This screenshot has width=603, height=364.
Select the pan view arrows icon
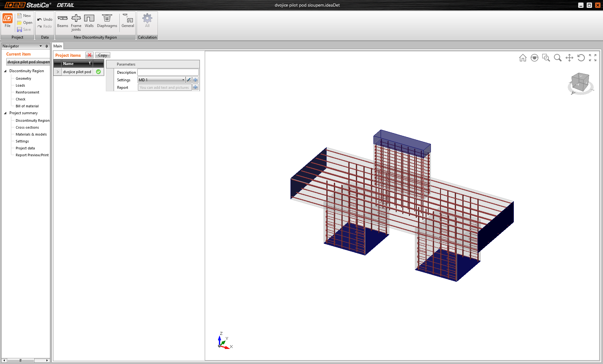569,58
